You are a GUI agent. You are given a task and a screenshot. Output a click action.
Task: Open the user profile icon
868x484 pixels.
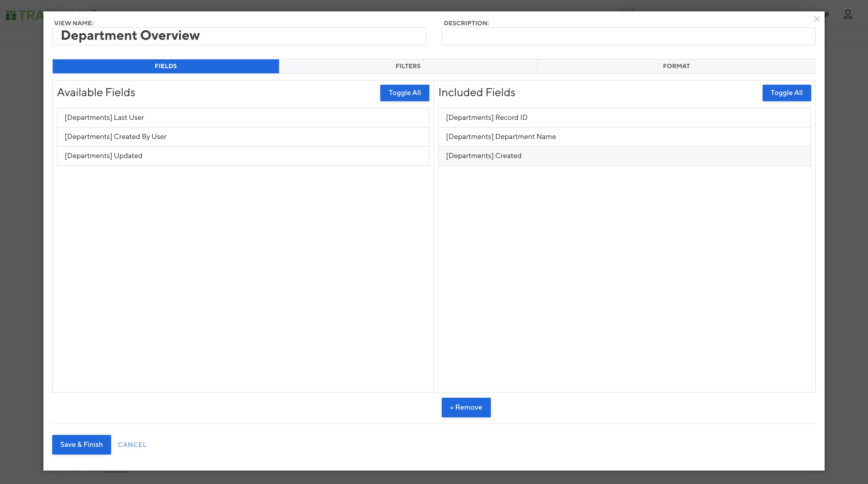tap(848, 14)
